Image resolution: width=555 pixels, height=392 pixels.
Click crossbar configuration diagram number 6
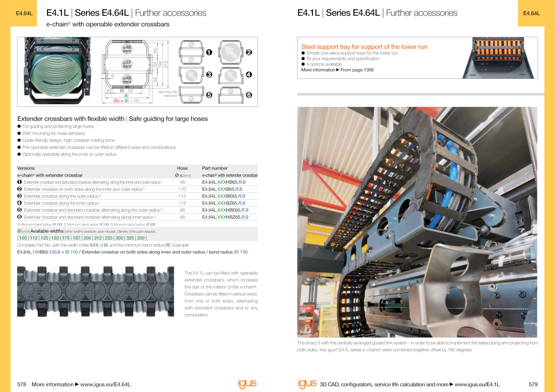(x=231, y=95)
